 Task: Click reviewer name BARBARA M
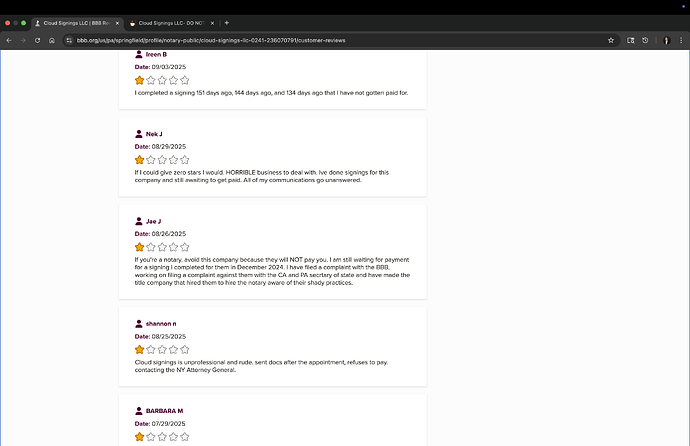pos(164,411)
